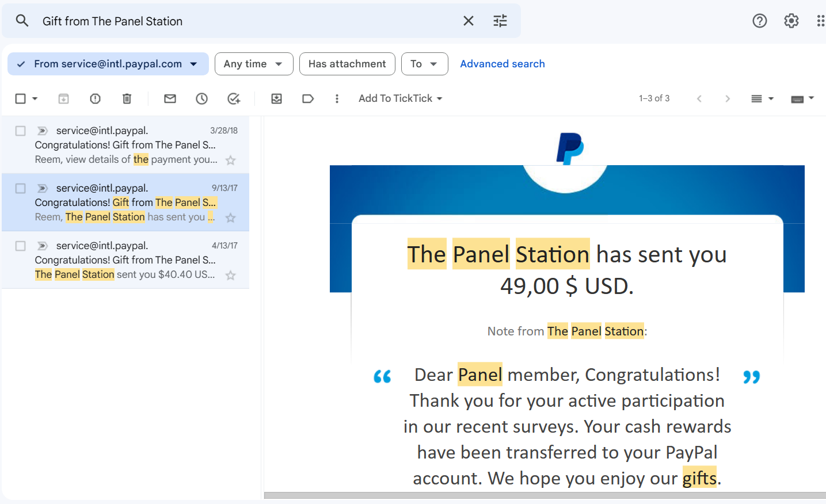Expand input tools dropdown arrow
826x504 pixels.
point(811,98)
